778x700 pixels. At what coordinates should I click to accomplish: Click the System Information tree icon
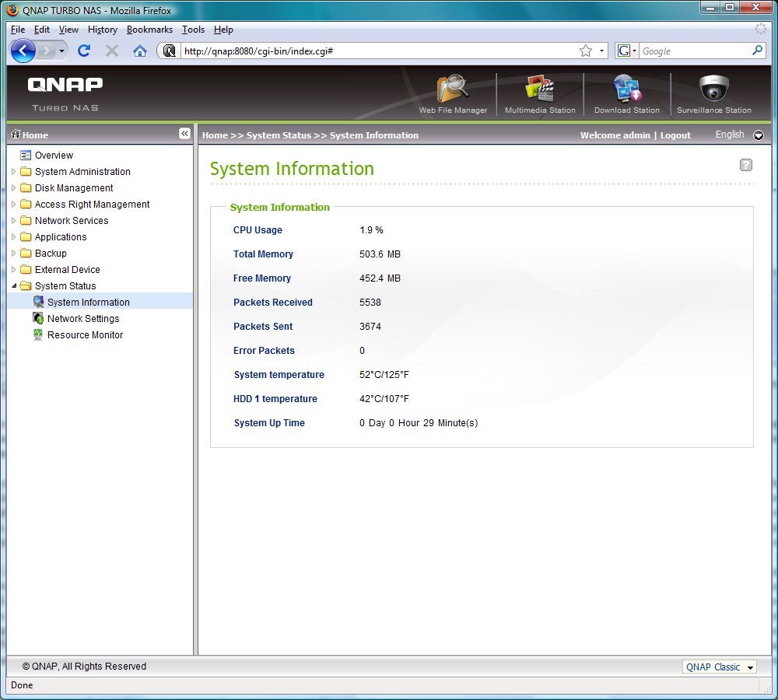(x=38, y=302)
